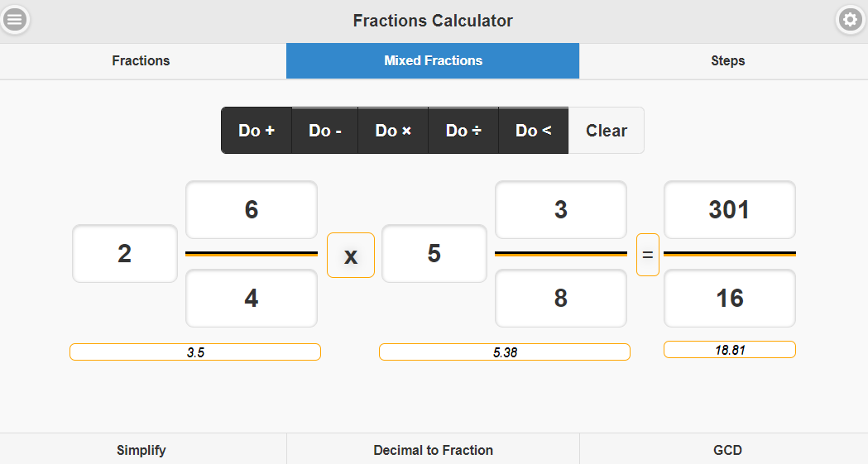This screenshot has height=464, width=868.
Task: Hit the Clear button
Action: 607,131
